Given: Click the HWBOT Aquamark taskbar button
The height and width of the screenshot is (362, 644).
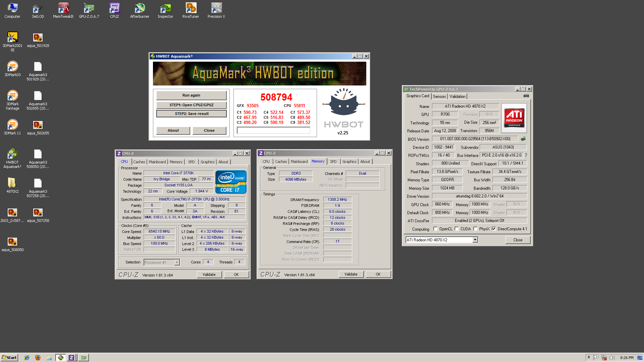Looking at the screenshot, I should 61,358.
